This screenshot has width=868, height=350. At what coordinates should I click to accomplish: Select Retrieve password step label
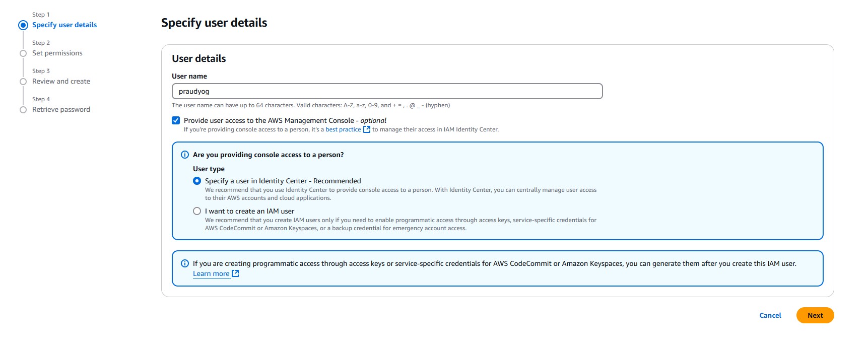[x=61, y=110]
